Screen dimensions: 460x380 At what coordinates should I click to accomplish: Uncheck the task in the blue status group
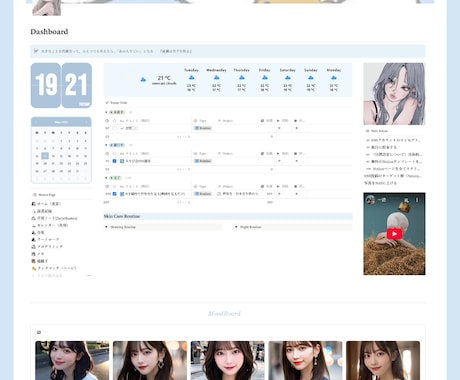[x=114, y=161]
